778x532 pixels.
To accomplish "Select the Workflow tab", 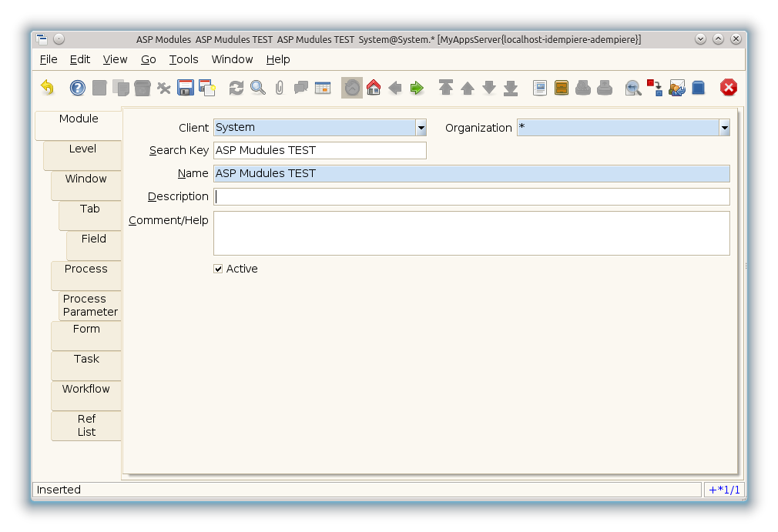I will 86,389.
